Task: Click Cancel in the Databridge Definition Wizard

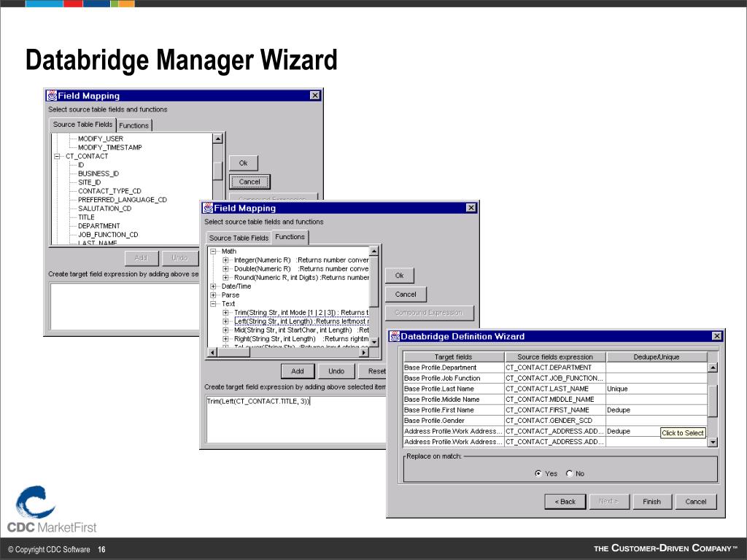Action: (695, 502)
